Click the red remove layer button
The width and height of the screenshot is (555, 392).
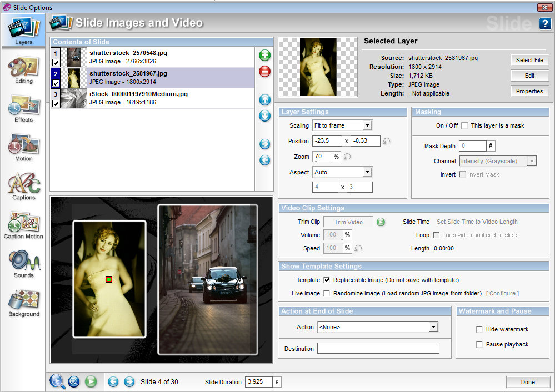[x=265, y=72]
